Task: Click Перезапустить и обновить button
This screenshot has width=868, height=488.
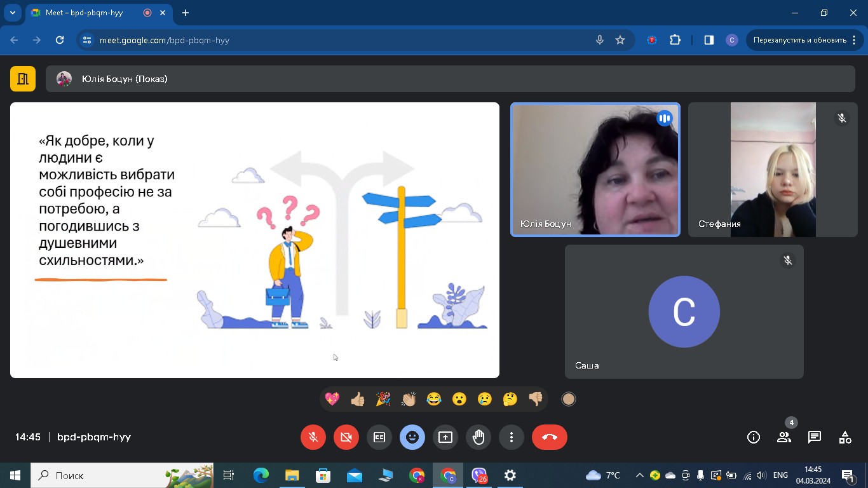Action: pyautogui.click(x=799, y=40)
